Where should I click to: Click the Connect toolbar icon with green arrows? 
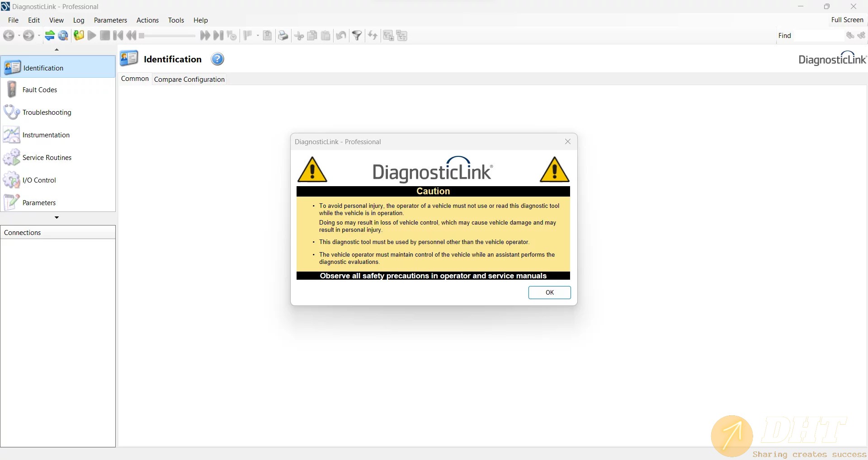(50, 36)
